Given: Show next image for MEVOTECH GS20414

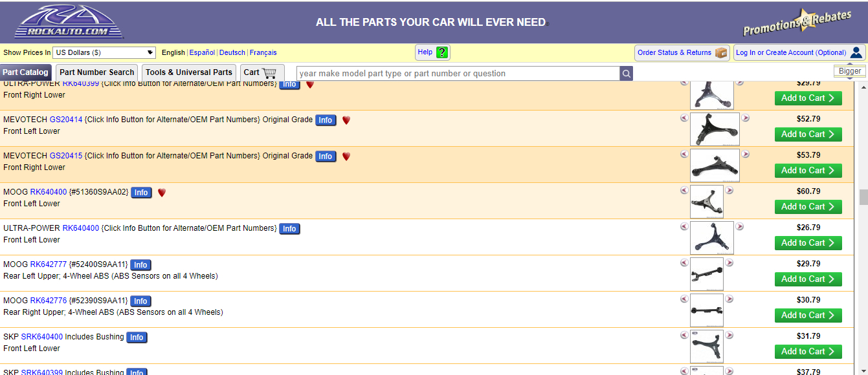Looking at the screenshot, I should click(746, 118).
